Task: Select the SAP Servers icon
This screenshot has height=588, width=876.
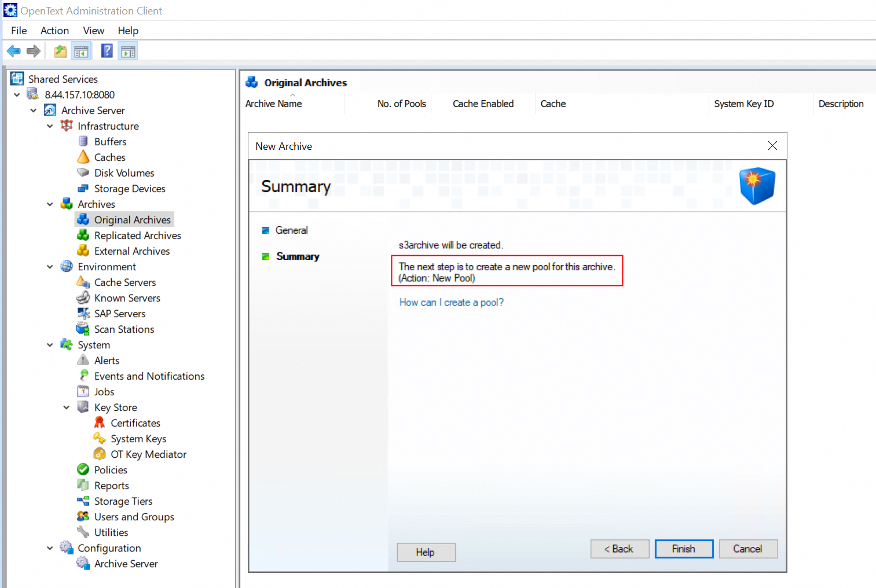Action: click(x=83, y=314)
